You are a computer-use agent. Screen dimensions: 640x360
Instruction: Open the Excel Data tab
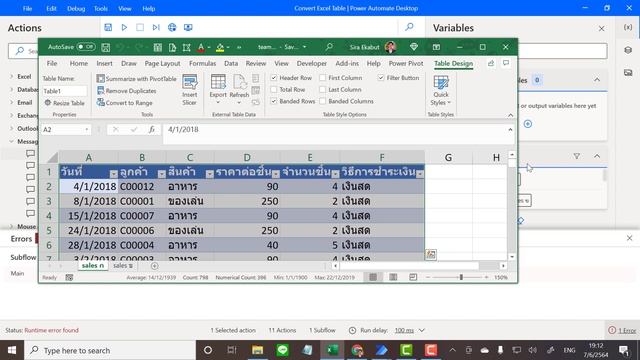pyautogui.click(x=231, y=63)
